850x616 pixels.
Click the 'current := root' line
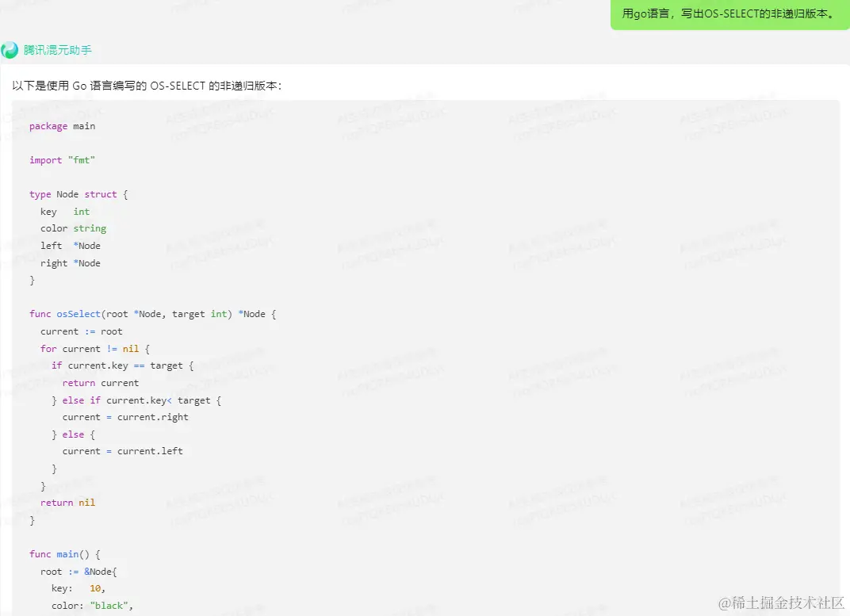pos(82,331)
